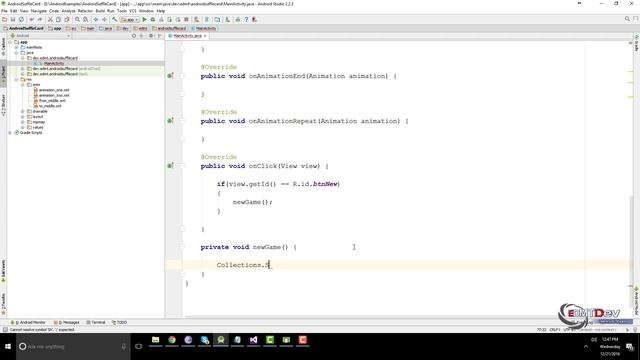This screenshot has height=360, width=640.
Task: Click the Paste icon in toolbar
Action: pyautogui.click(x=67, y=20)
